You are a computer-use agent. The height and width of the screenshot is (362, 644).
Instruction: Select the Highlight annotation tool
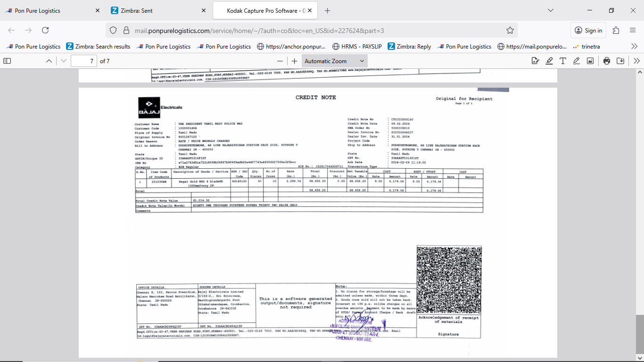[549, 61]
